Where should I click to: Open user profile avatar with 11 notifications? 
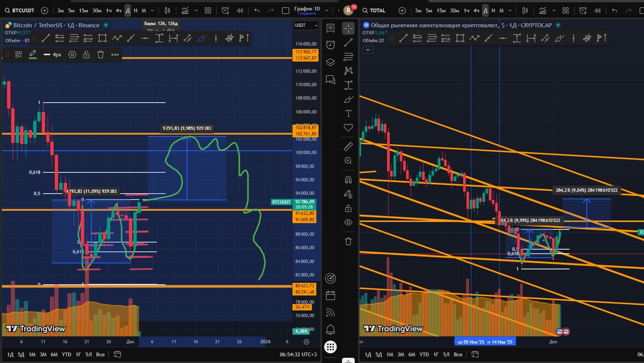click(348, 10)
